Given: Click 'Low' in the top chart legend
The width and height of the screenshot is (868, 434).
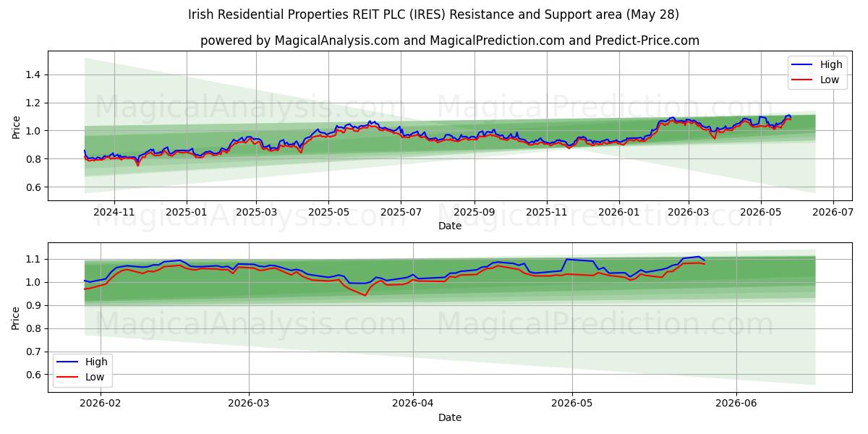Looking at the screenshot, I should click(829, 80).
